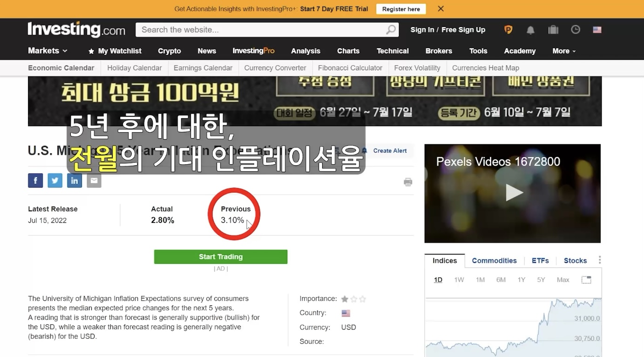644x357 pixels.
Task: Click the InvestingPro orange badge icon
Action: 508,30
